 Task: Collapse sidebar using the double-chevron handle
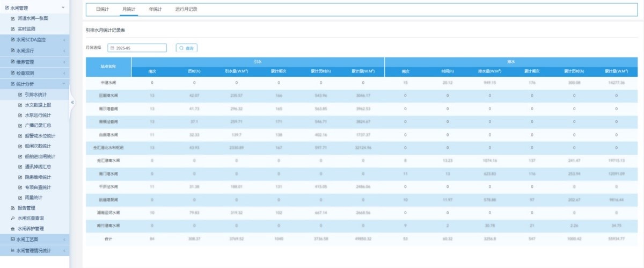click(72, 102)
